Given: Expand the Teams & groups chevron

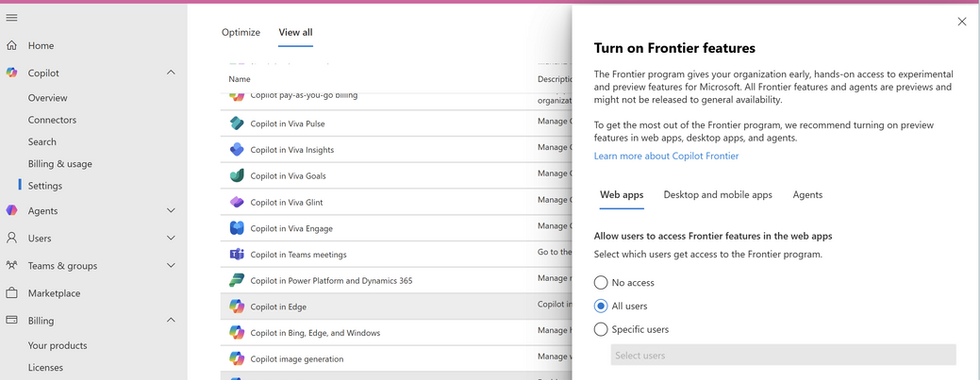Looking at the screenshot, I should tap(171, 266).
